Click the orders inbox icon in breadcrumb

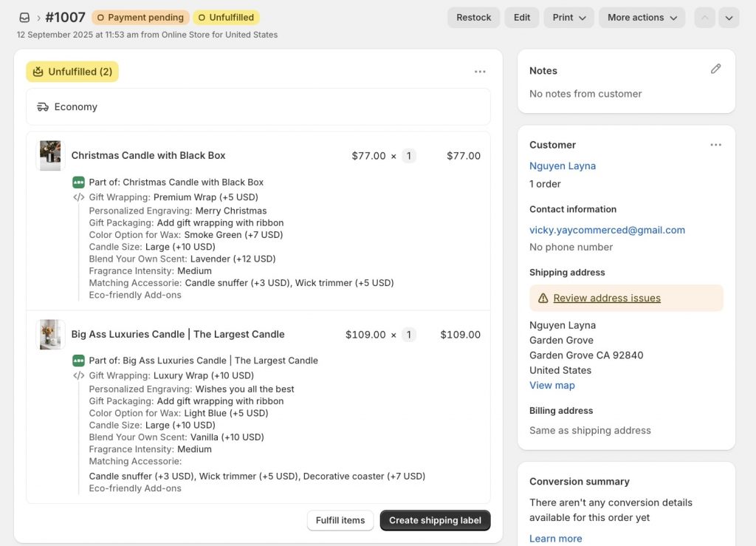click(x=24, y=18)
